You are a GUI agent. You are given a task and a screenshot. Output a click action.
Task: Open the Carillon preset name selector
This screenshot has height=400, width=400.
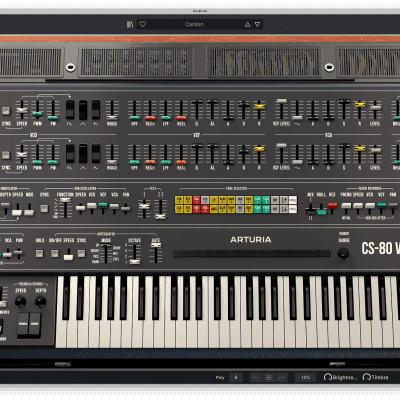pos(194,24)
